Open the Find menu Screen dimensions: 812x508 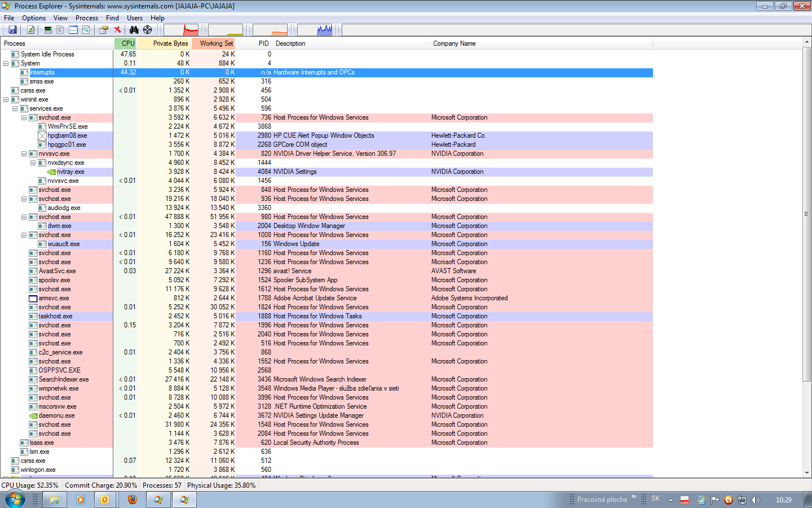point(112,18)
